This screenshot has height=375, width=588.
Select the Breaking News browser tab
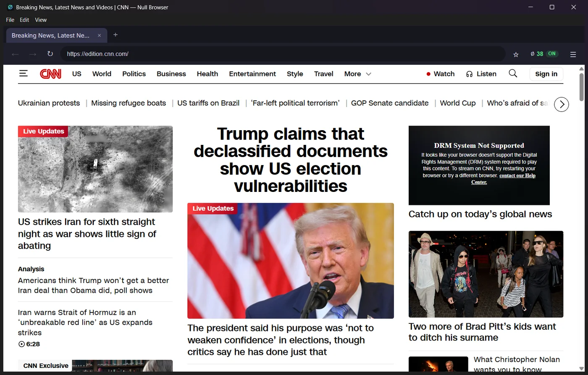click(56, 35)
